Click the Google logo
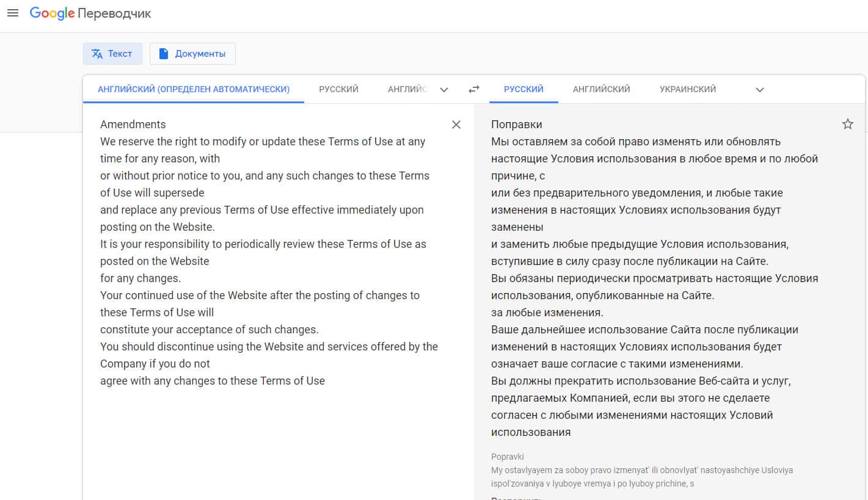This screenshot has height=500, width=868. pyautogui.click(x=52, y=13)
